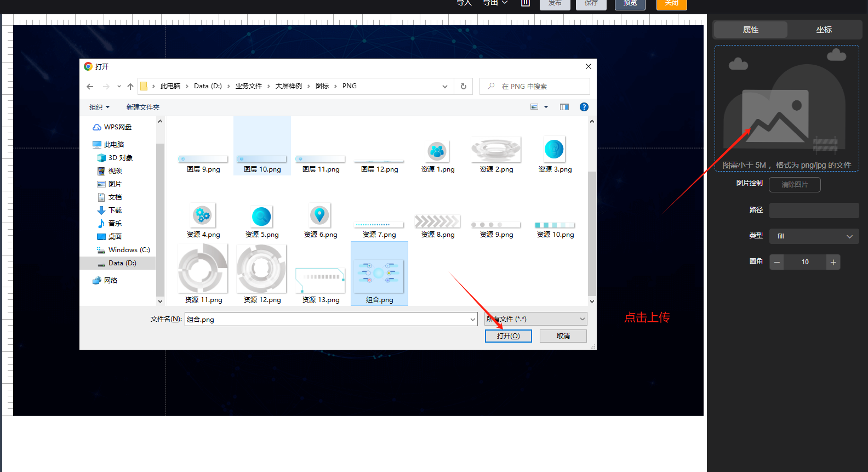Expand the file type filter dropdown
The width and height of the screenshot is (868, 472).
pyautogui.click(x=582, y=319)
